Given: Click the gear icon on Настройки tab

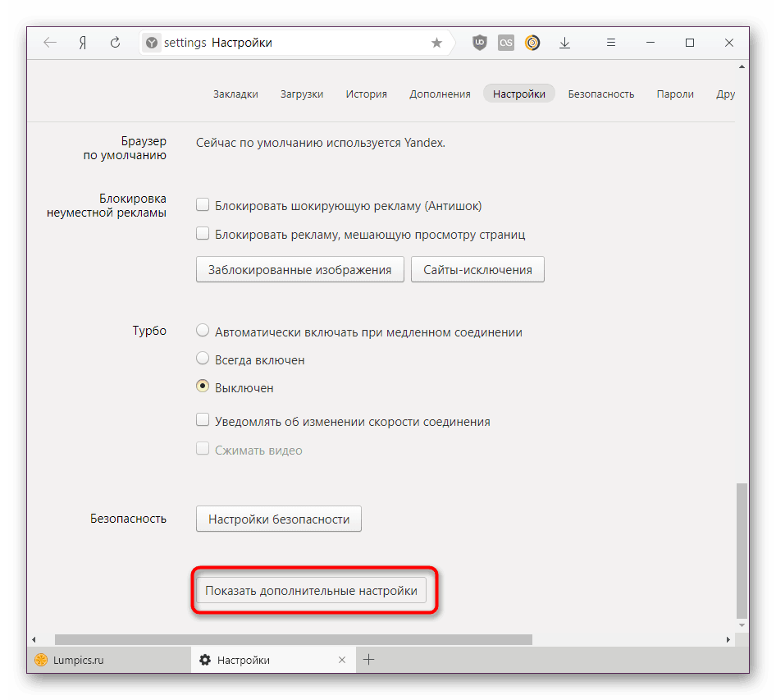Looking at the screenshot, I should [x=205, y=660].
